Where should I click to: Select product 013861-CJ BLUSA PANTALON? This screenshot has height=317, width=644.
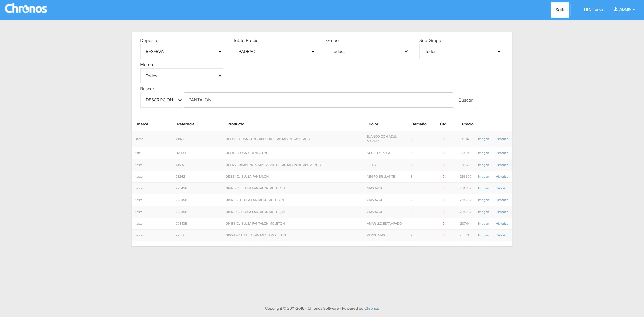click(x=247, y=177)
